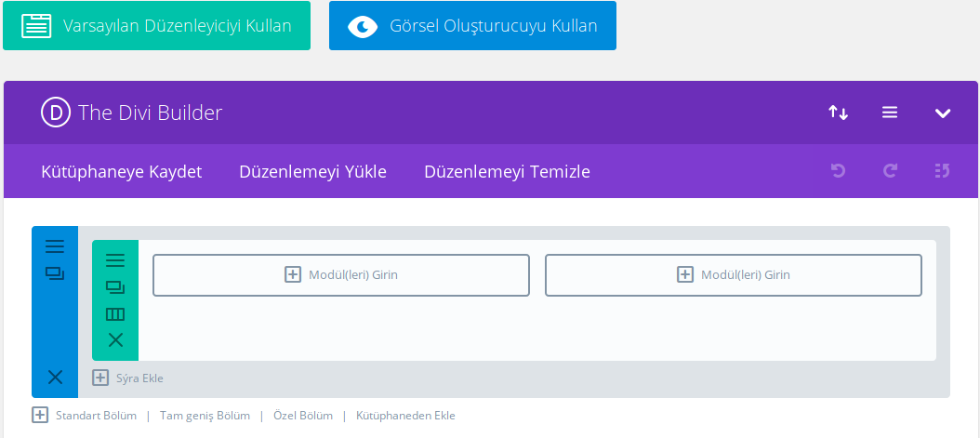Open the edit history icon
The image size is (980, 438).
(943, 170)
